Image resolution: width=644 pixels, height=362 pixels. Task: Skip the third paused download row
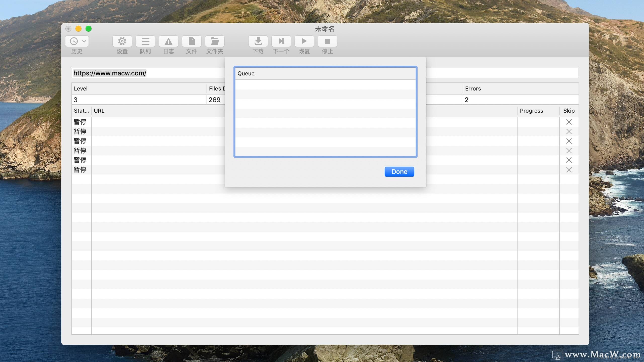tap(569, 141)
